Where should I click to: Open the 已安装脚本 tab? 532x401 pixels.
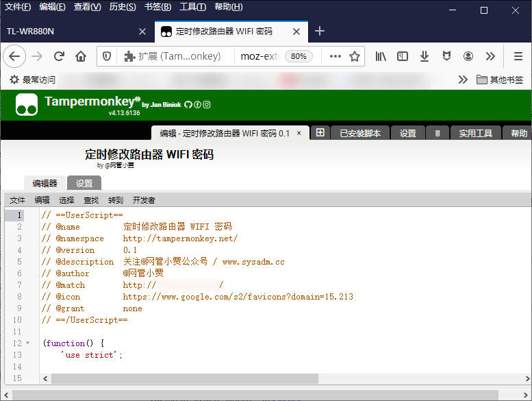tap(360, 133)
